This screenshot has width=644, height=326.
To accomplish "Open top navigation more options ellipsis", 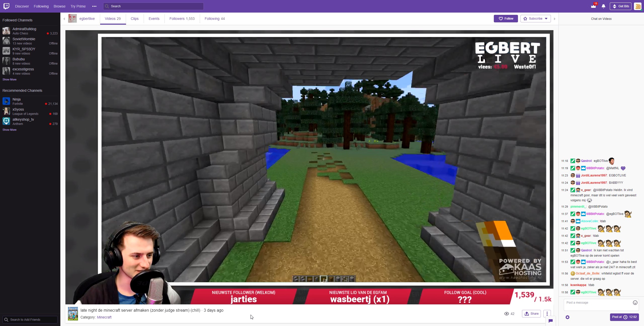I will click(x=94, y=6).
